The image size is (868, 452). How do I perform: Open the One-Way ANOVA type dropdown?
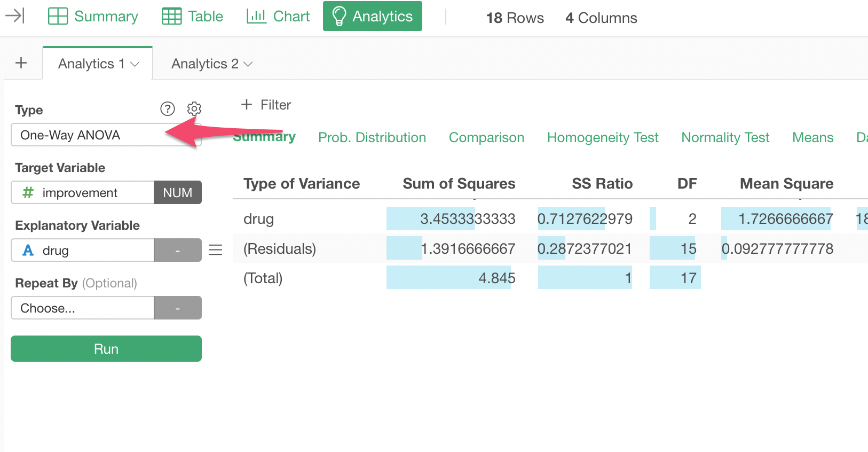click(x=106, y=135)
